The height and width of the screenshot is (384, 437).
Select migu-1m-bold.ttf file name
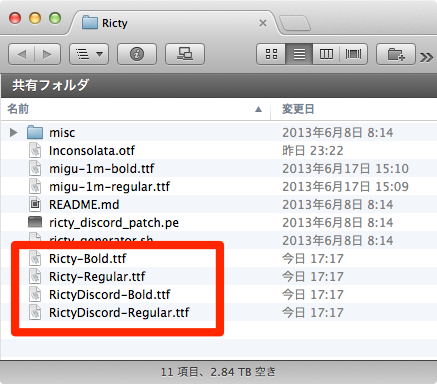pyautogui.click(x=102, y=169)
